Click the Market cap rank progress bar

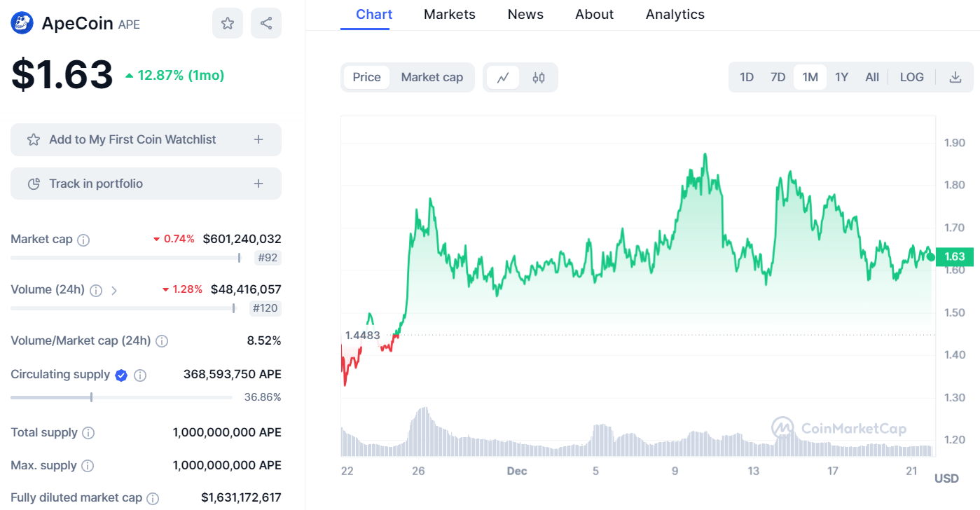[x=126, y=259]
